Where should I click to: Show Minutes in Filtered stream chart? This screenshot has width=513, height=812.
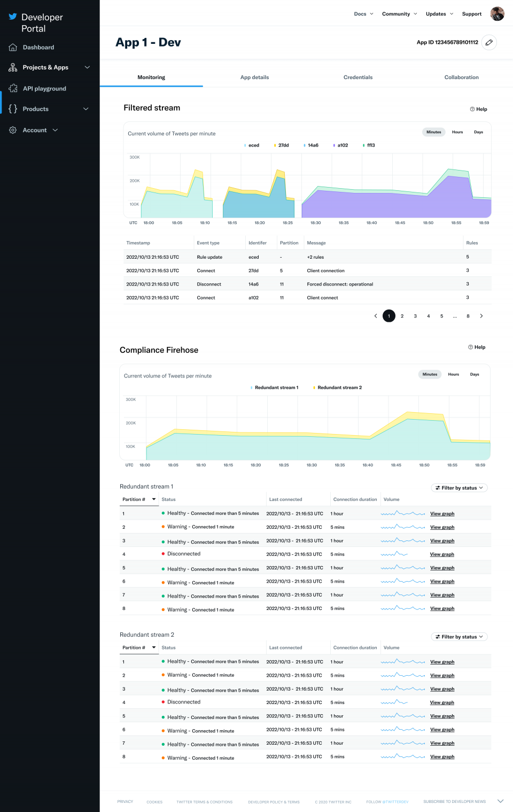[x=434, y=132]
